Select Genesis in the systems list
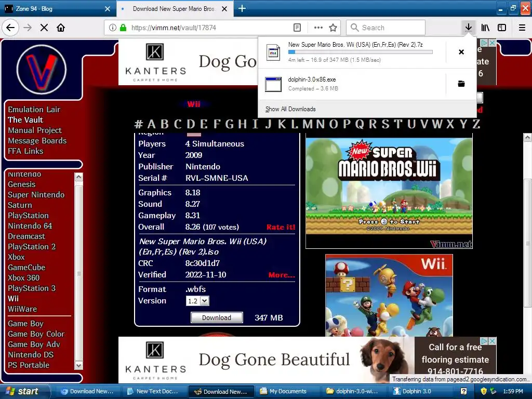The width and height of the screenshot is (532, 399). tap(21, 184)
